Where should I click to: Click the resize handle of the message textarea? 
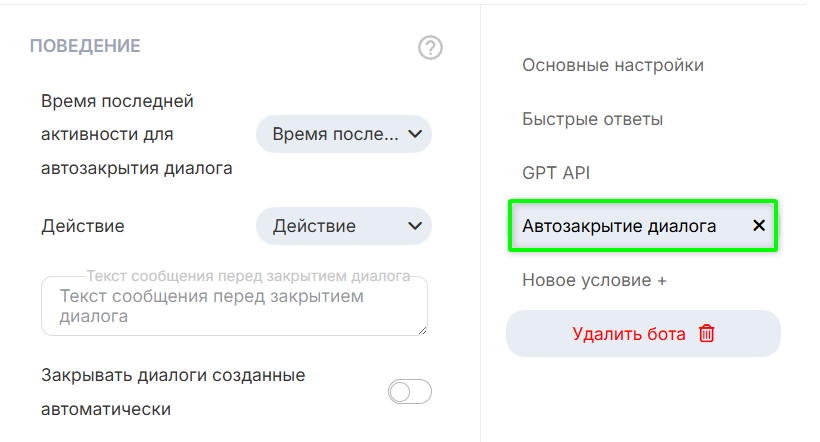coord(422,330)
